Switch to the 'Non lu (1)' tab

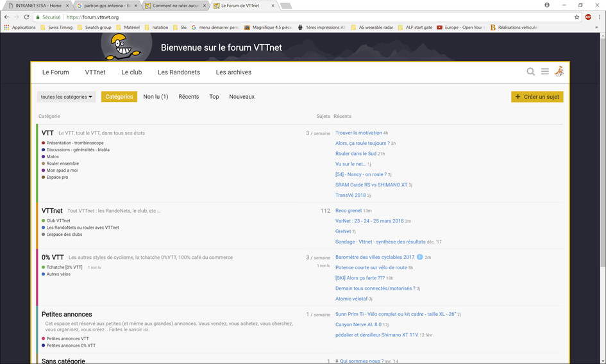pyautogui.click(x=155, y=97)
